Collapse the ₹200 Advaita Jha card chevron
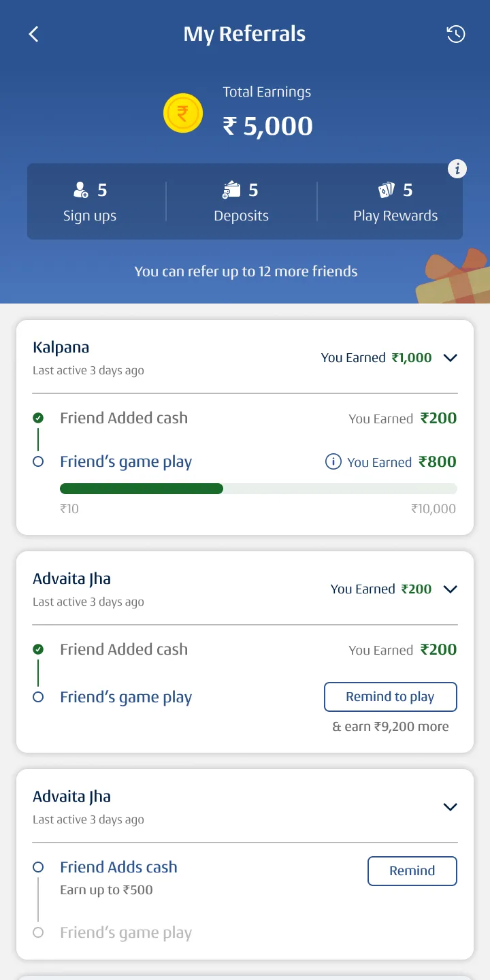Screen dimensions: 490x980 click(x=450, y=589)
